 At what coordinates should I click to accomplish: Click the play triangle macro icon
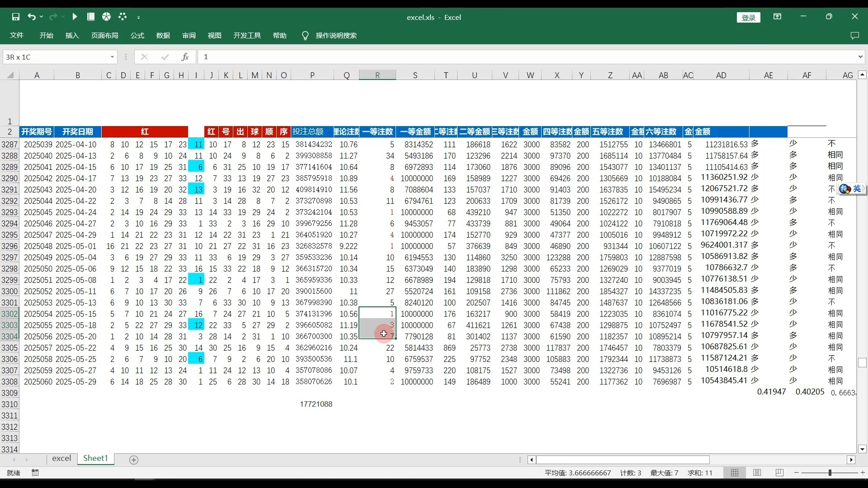click(x=75, y=17)
